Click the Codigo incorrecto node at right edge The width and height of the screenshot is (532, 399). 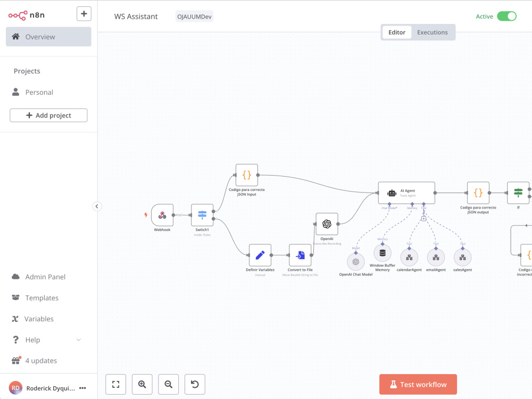point(526,255)
